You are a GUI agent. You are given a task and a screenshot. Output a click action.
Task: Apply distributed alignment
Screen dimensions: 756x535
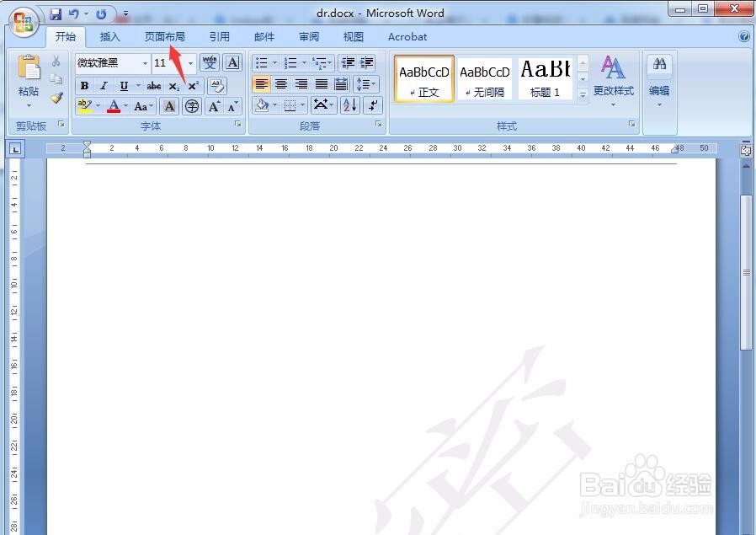pos(341,84)
